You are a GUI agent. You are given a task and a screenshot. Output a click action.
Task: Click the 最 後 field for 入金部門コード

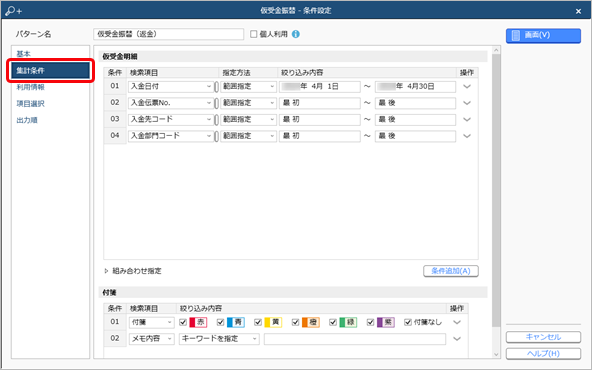point(415,136)
